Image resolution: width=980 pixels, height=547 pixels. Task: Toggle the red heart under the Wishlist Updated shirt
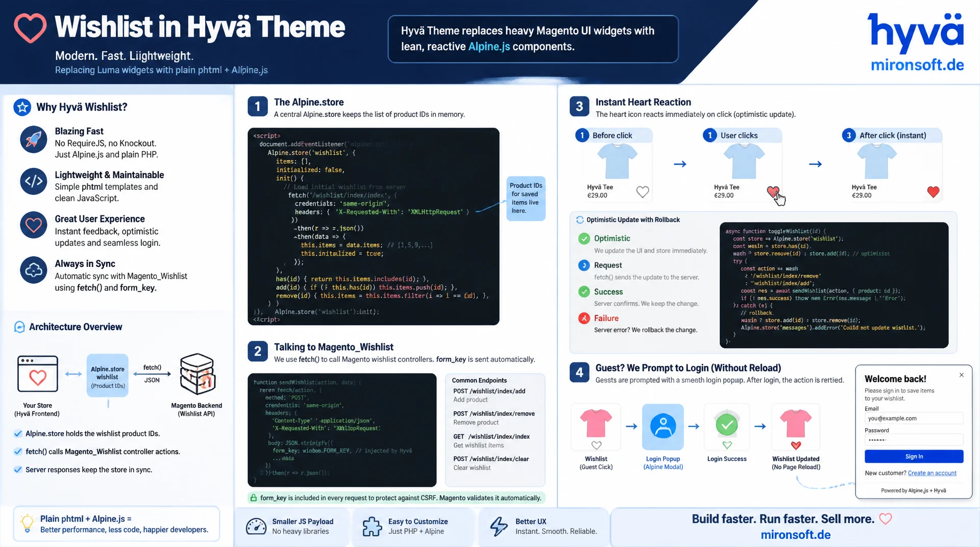coord(796,445)
